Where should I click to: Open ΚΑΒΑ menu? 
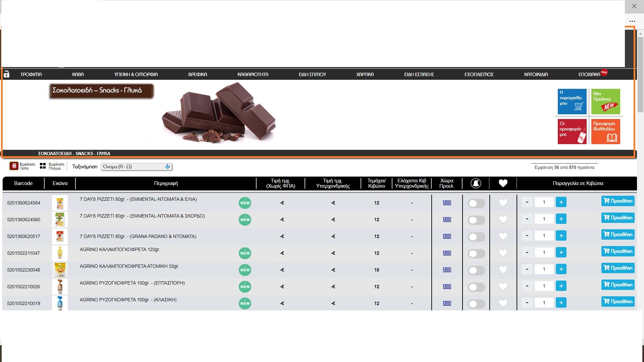[78, 74]
